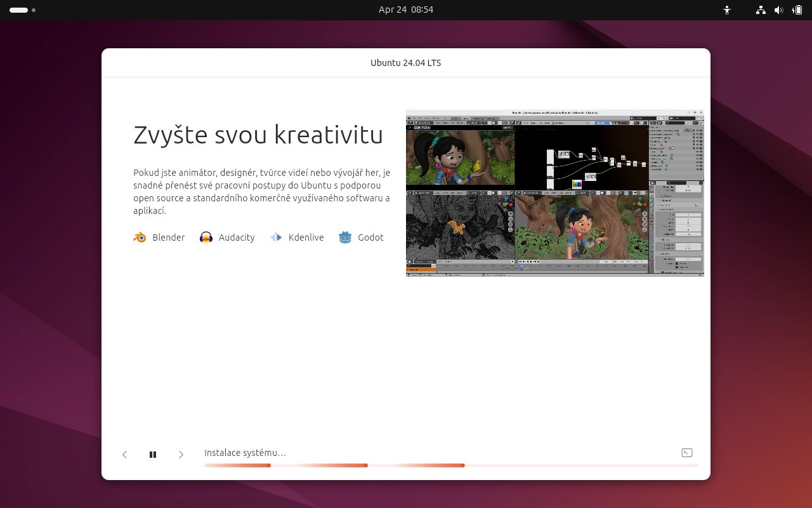Go to the previous installer slide

point(125,455)
